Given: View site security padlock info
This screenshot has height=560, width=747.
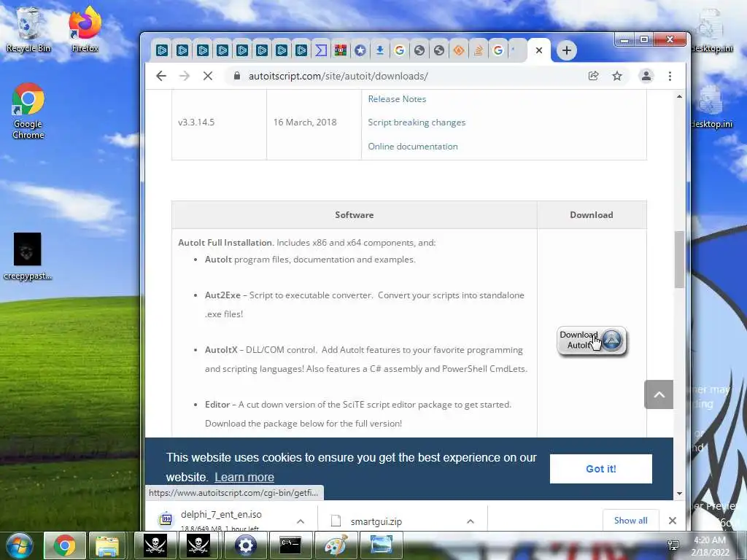Looking at the screenshot, I should pos(237,76).
